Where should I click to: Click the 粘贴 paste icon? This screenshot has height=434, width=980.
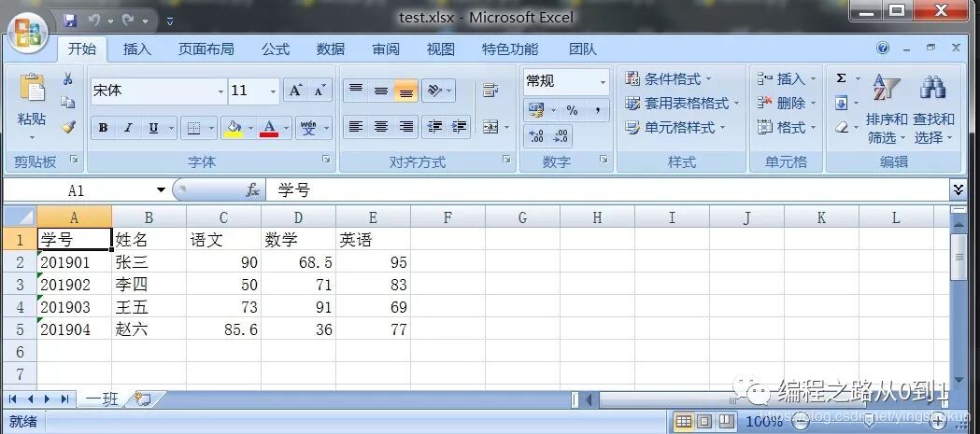pos(32,88)
